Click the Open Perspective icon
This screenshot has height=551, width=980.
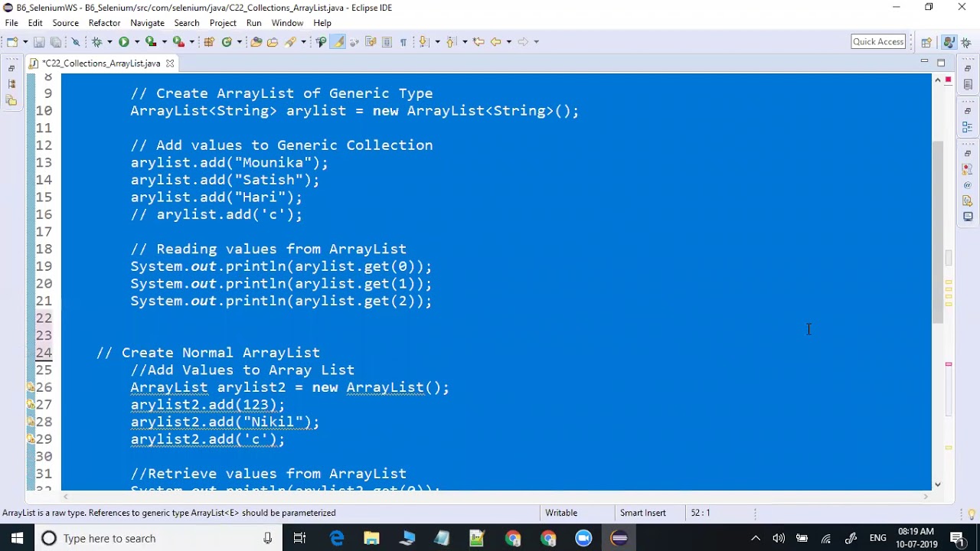(926, 42)
